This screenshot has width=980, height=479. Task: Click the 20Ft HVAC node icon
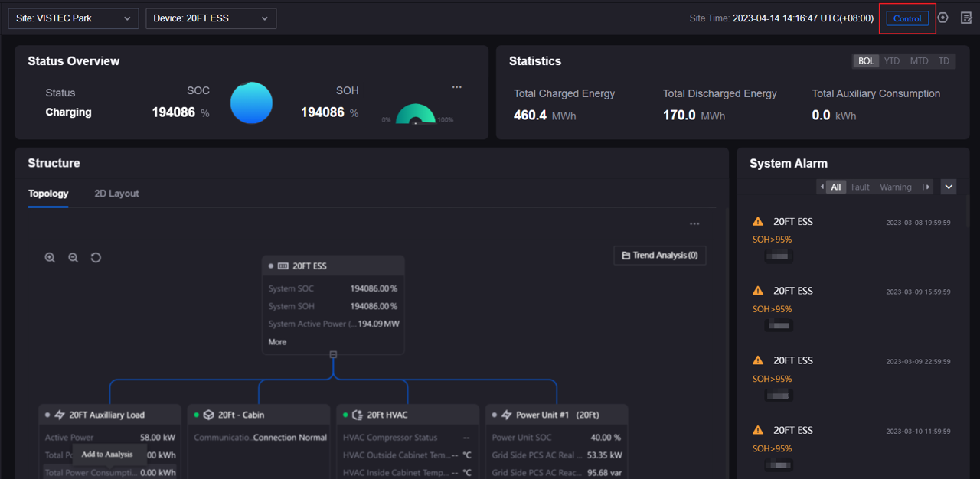pyautogui.click(x=357, y=415)
